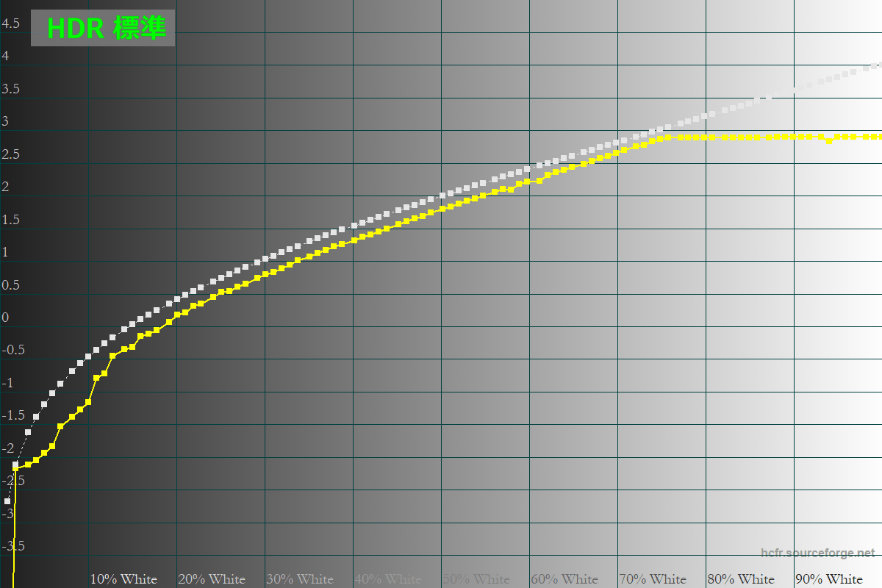The image size is (882, 588).
Task: Click the "60% White" axis label
Action: pyautogui.click(x=564, y=579)
